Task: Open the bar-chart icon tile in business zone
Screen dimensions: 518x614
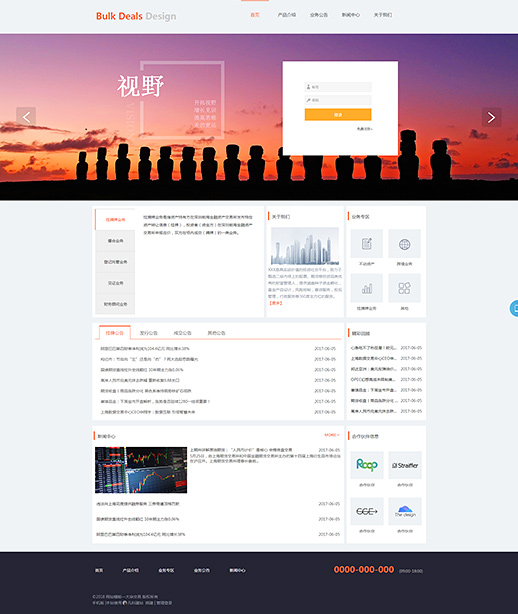Action: click(x=366, y=288)
